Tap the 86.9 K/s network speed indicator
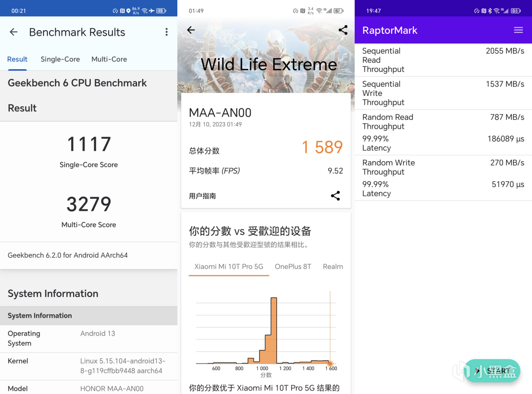Viewport: 532px width, 394px height. pos(136,11)
